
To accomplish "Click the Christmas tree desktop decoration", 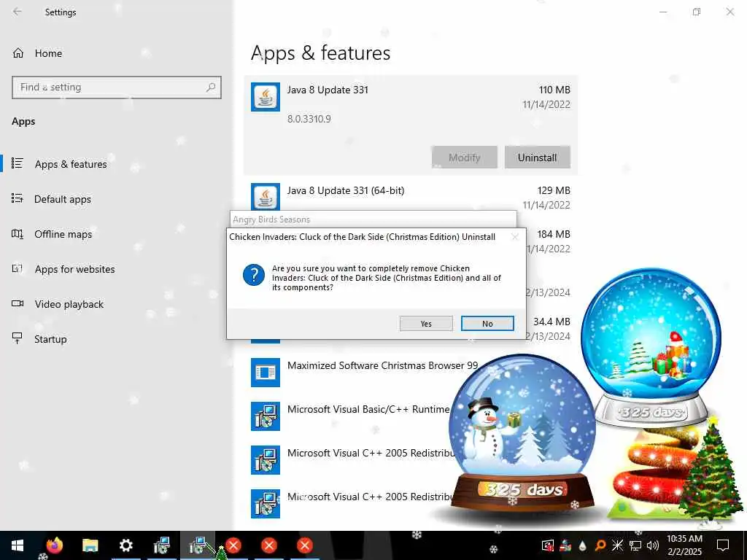I will click(711, 469).
